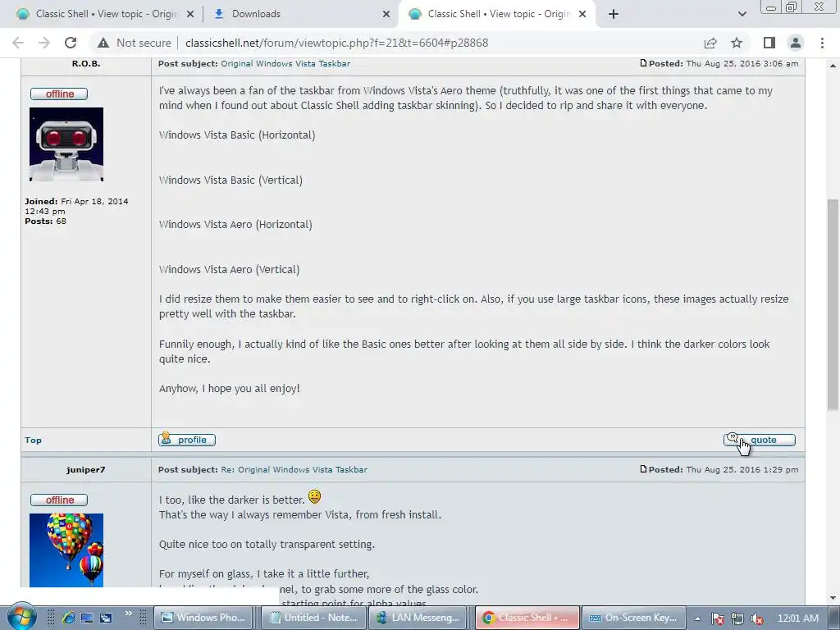Image resolution: width=840 pixels, height=630 pixels.
Task: Click R.O.B.'s offline status badge
Action: 59,94
